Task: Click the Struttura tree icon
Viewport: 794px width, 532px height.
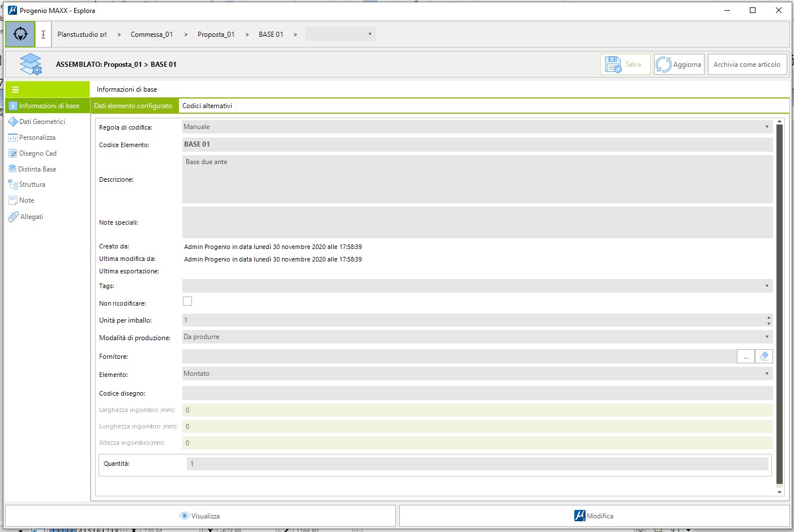Action: (x=13, y=185)
